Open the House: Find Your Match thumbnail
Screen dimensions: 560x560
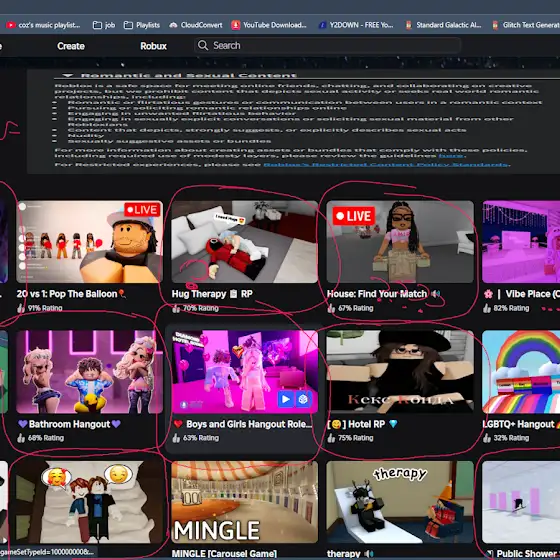400,242
